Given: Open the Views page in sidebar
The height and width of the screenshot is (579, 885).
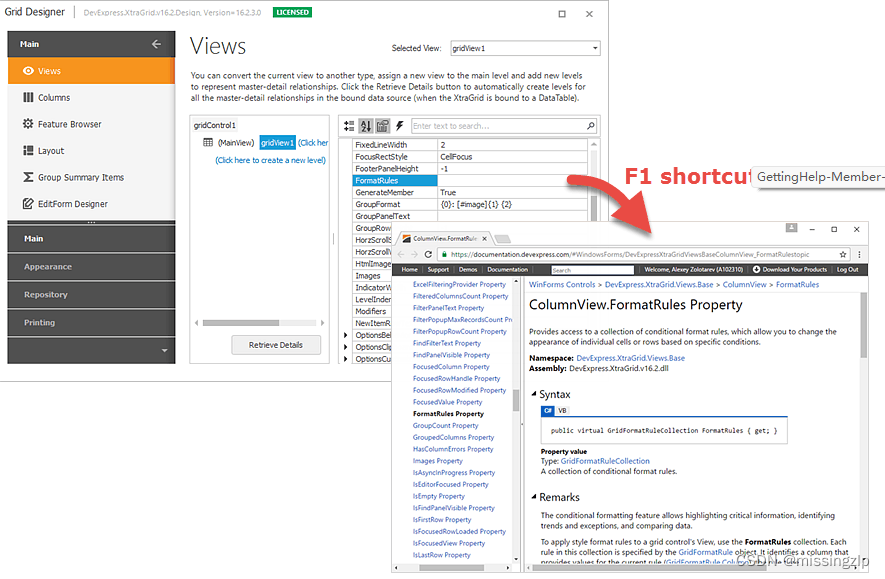Looking at the screenshot, I should pos(91,71).
